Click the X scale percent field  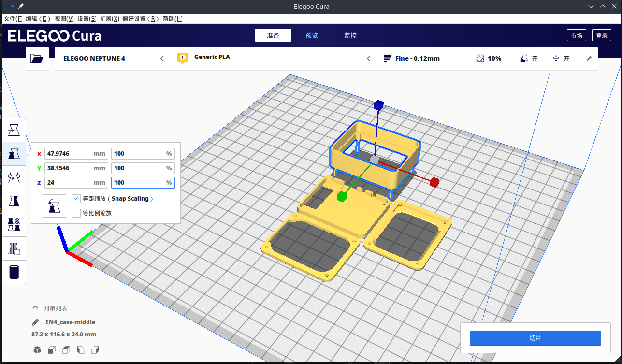143,154
